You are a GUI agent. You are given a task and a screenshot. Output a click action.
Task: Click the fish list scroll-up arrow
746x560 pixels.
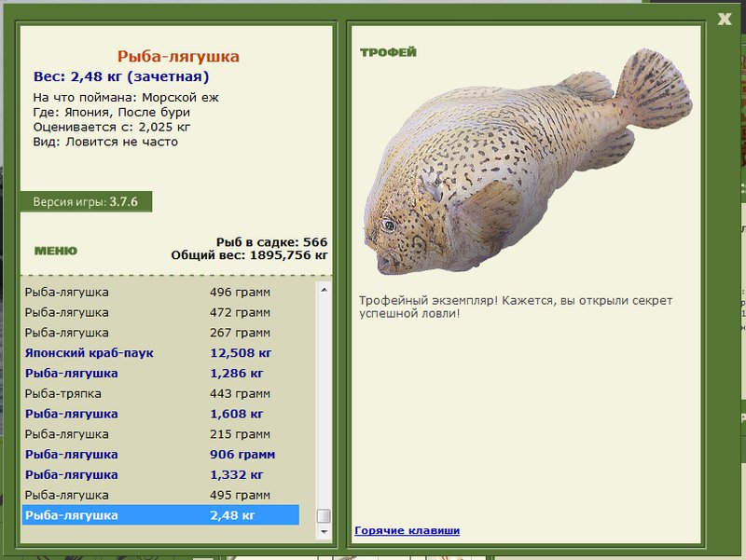point(324,290)
